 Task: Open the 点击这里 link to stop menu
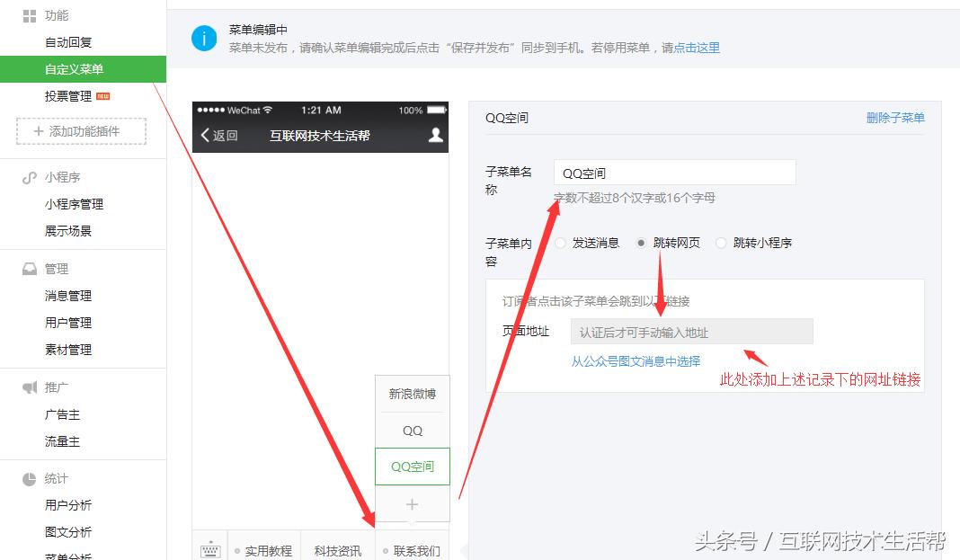[x=697, y=48]
